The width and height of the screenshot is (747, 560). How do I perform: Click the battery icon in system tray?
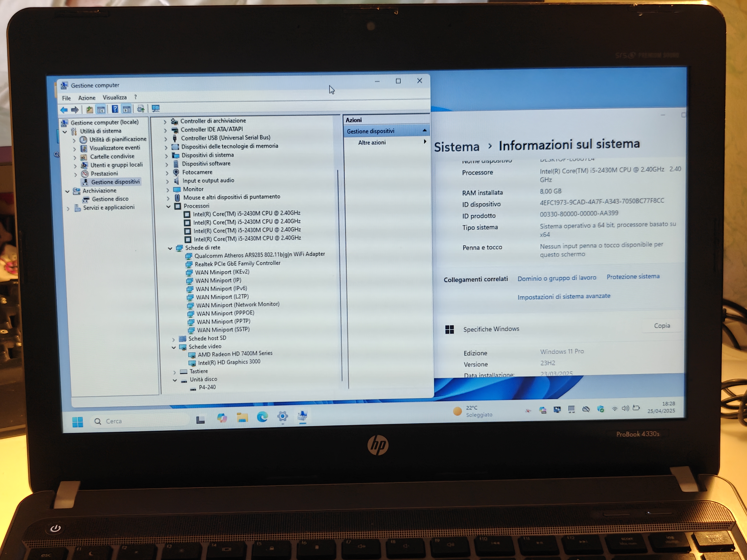tap(636, 408)
